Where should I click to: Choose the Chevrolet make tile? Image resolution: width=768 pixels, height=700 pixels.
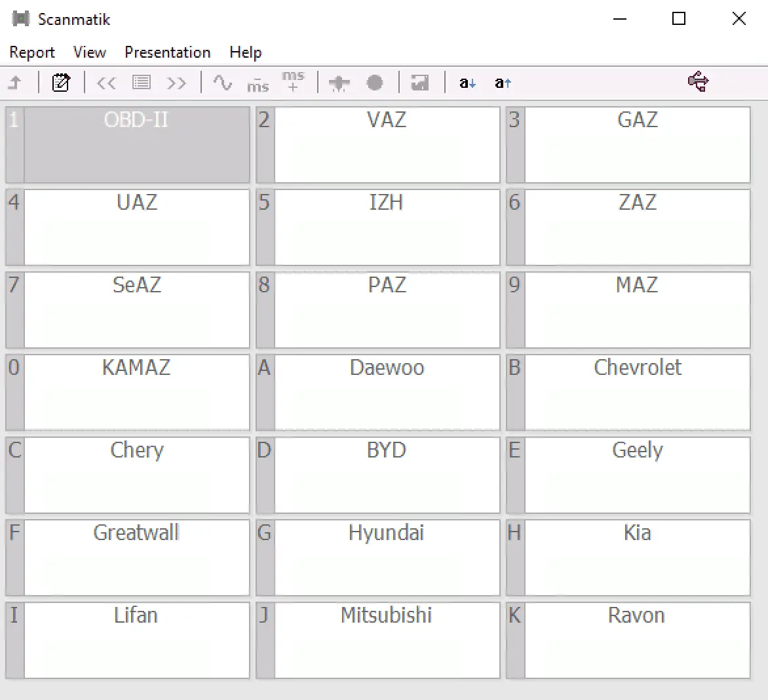pos(637,393)
